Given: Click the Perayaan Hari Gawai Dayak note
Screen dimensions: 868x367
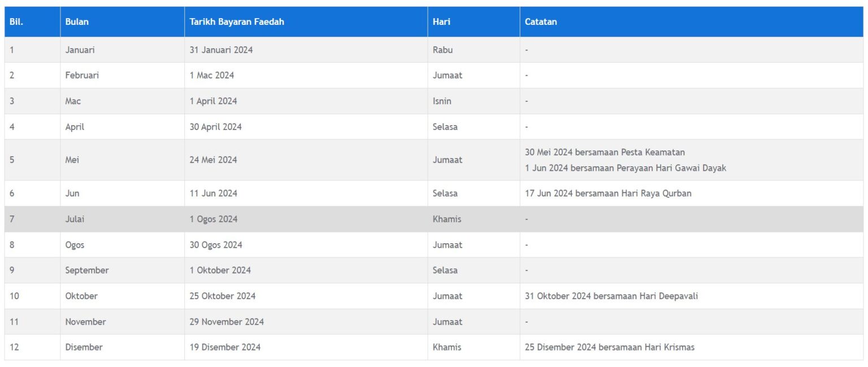Looking at the screenshot, I should (626, 168).
